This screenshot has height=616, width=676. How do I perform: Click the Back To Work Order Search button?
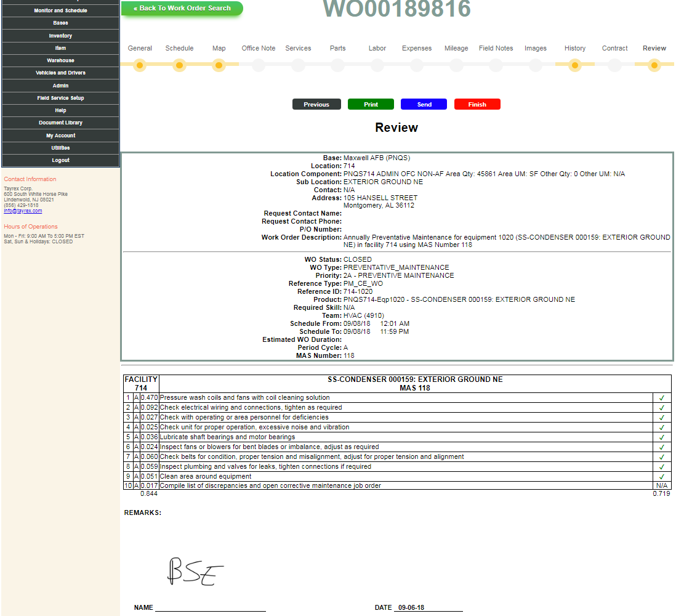point(182,9)
